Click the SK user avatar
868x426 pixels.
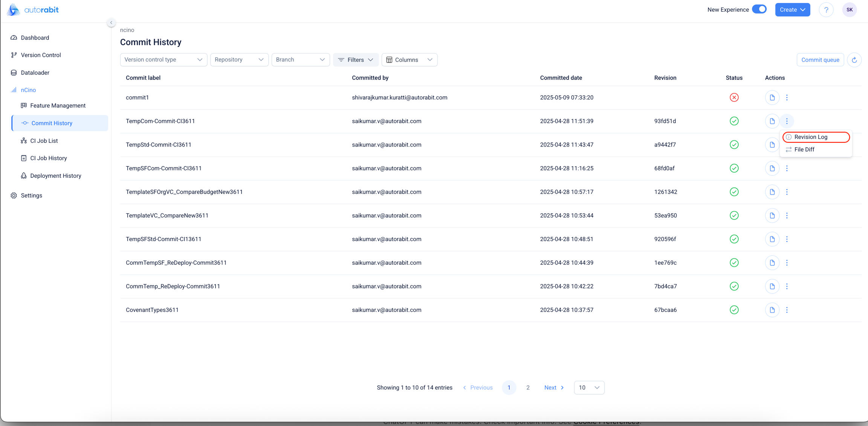[x=849, y=10]
